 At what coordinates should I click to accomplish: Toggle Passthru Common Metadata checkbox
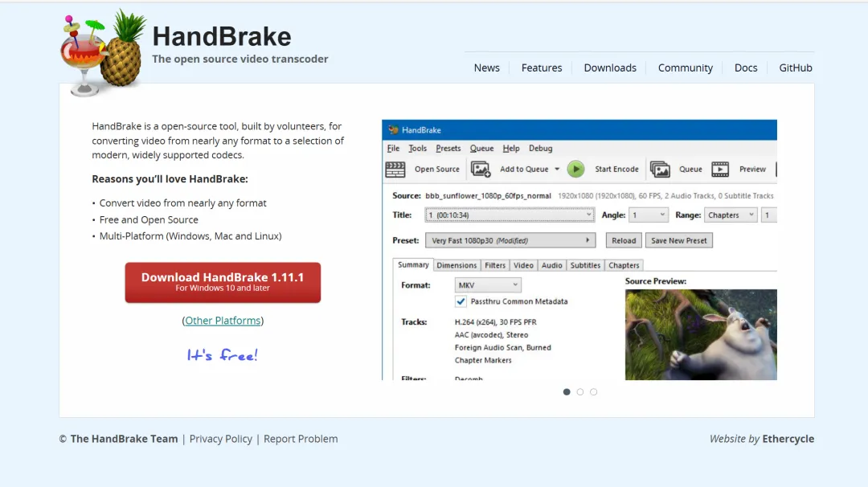click(x=461, y=301)
